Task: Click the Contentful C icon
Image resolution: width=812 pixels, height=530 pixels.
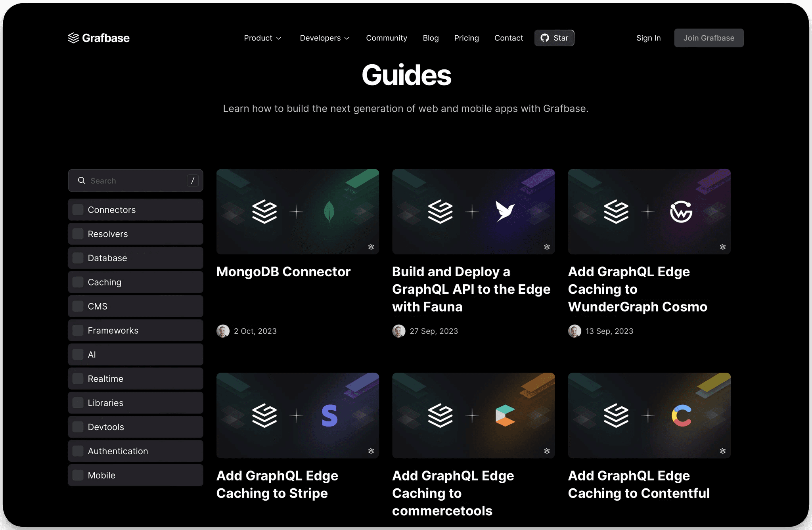Action: point(682,415)
